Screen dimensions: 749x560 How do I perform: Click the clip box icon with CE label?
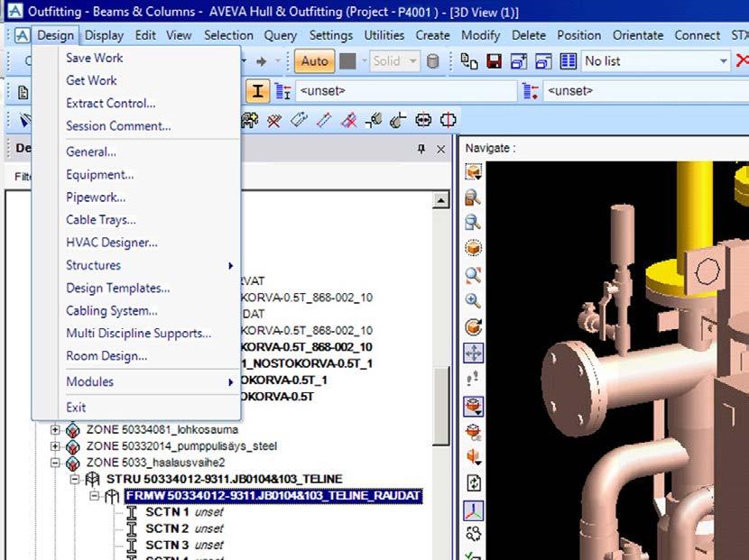pos(474,432)
